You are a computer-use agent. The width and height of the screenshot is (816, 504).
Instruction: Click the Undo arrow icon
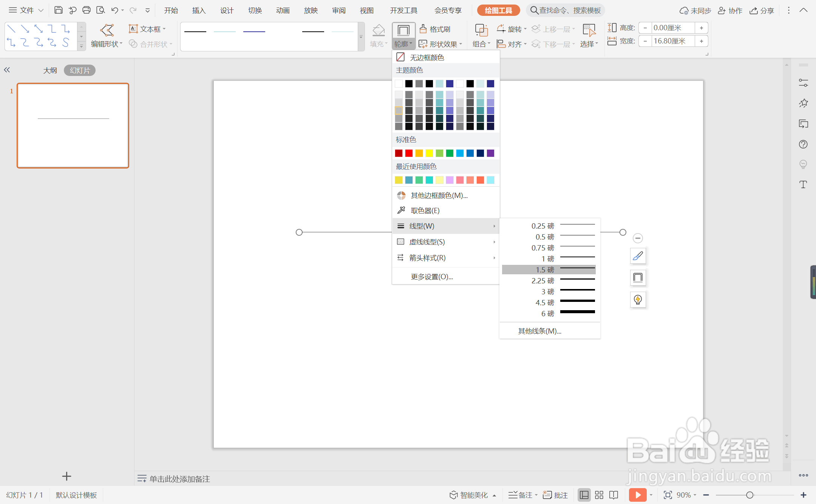point(114,10)
